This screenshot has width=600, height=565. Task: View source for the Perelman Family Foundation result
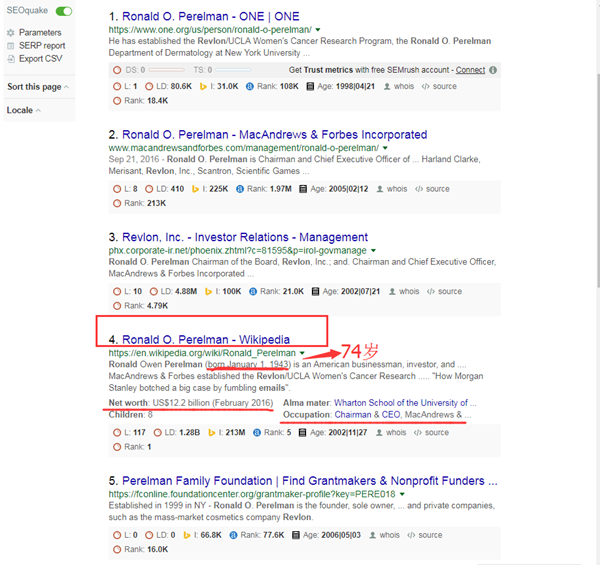coord(425,535)
